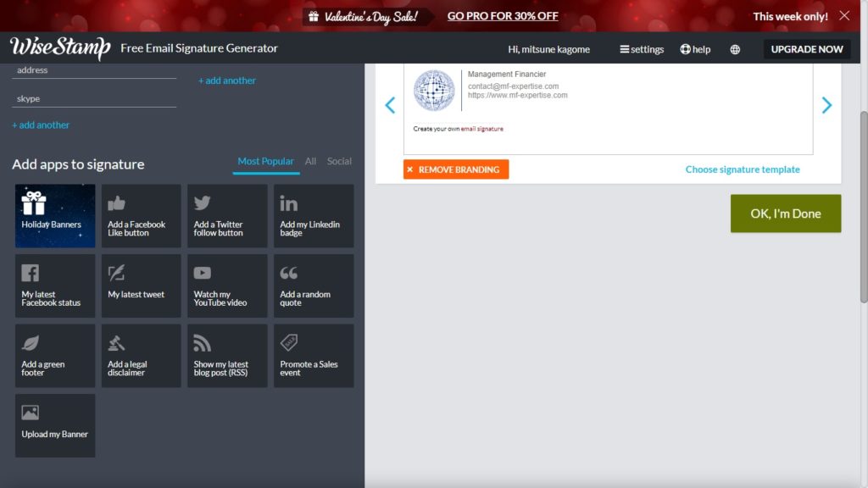Click Management Financier text in preview
The height and width of the screenshot is (488, 868).
point(507,75)
